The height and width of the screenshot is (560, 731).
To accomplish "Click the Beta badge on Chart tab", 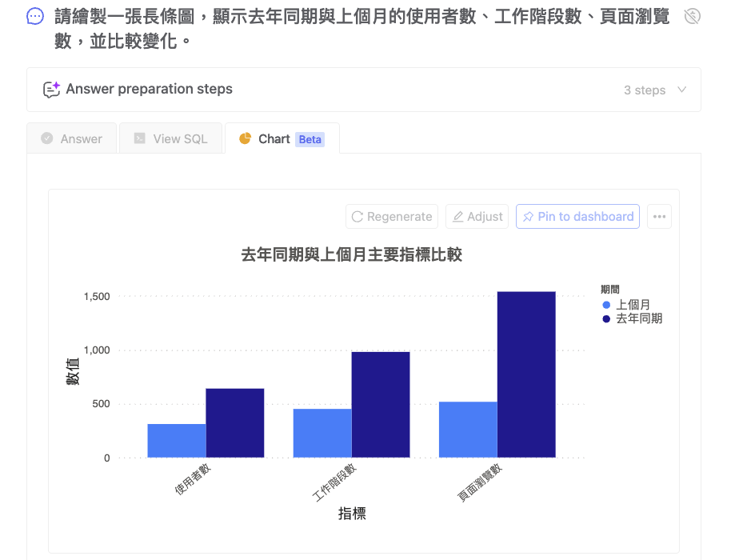I will tap(310, 139).
